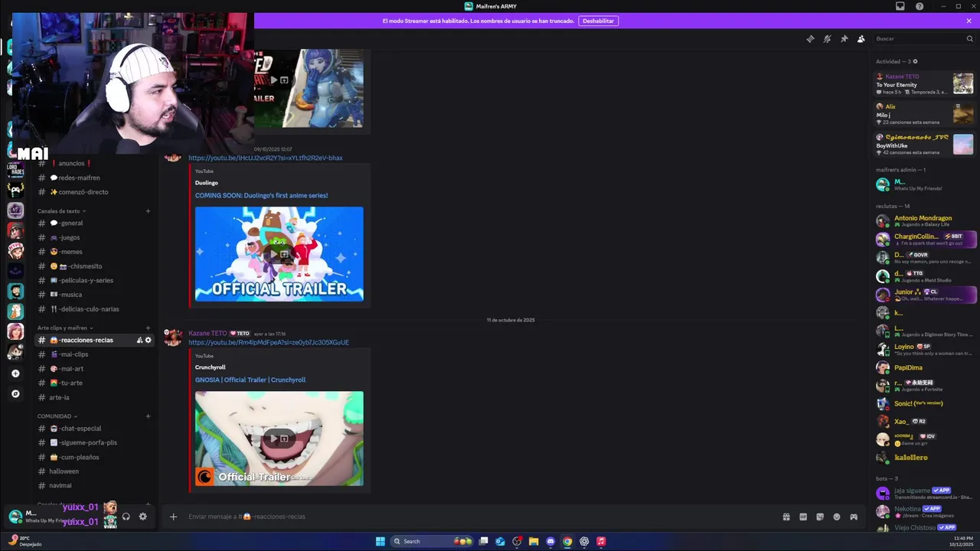Play the Duolingo Official Trailer video thumbnail
The image size is (980, 551).
tap(279, 254)
